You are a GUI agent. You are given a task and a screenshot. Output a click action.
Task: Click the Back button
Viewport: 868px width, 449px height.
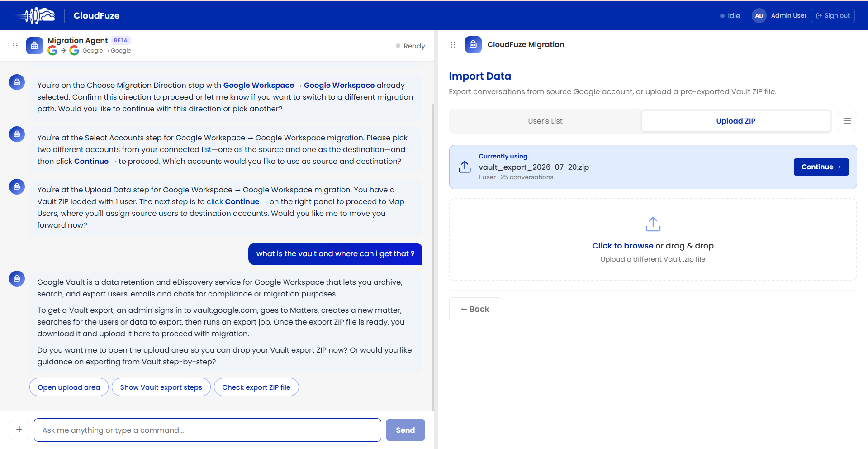[x=475, y=309]
